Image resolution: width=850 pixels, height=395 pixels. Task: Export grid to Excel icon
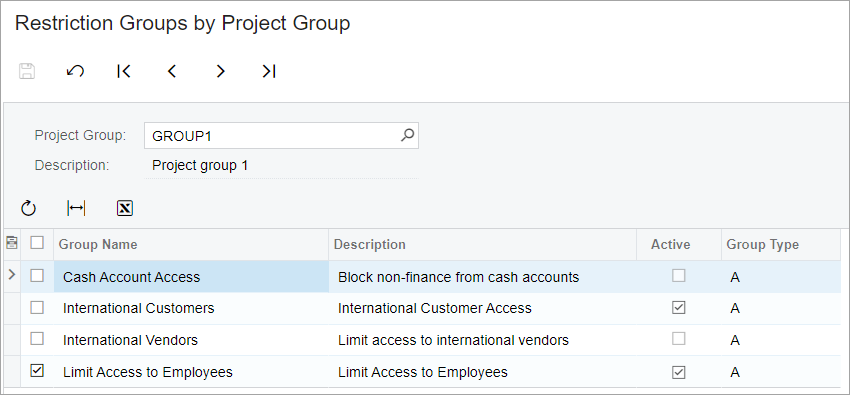tap(125, 208)
